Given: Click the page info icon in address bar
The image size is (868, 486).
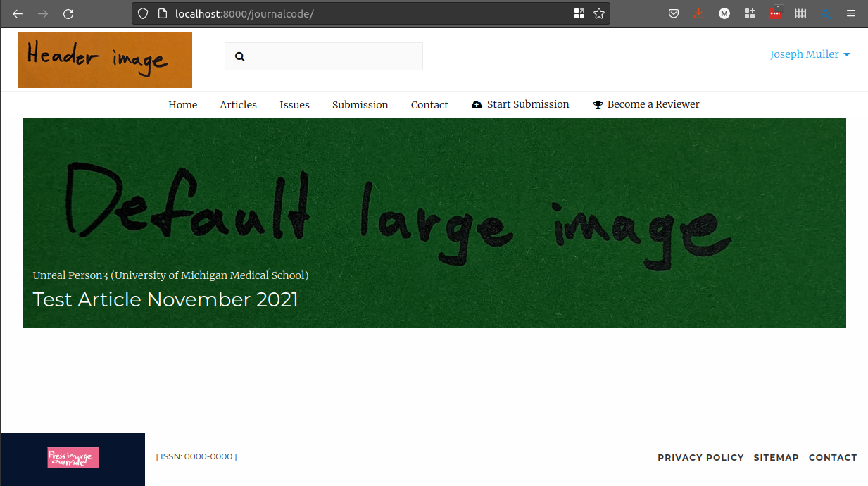Looking at the screenshot, I should point(161,13).
